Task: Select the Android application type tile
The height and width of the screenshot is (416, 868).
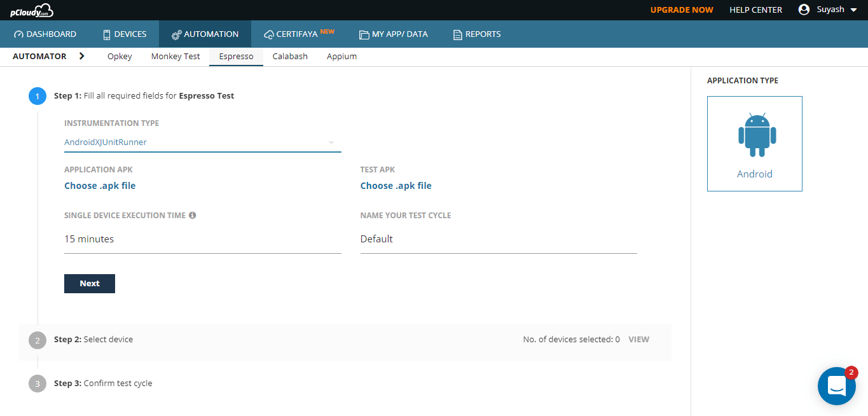Action: [755, 144]
